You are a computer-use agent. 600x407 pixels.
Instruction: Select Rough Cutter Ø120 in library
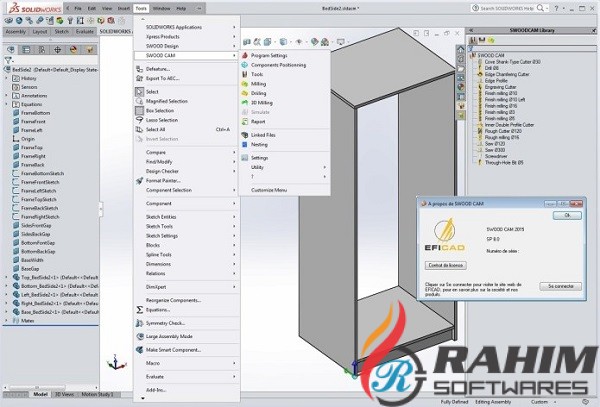[503, 131]
